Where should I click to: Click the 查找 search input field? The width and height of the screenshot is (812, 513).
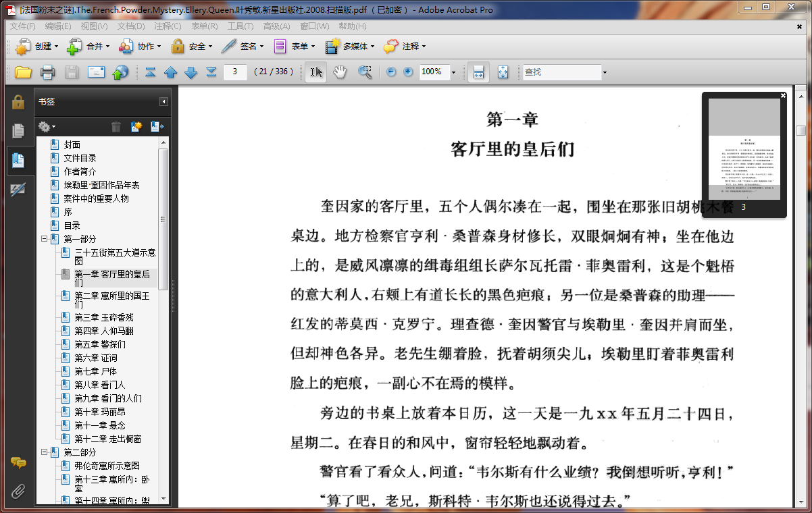pos(561,72)
